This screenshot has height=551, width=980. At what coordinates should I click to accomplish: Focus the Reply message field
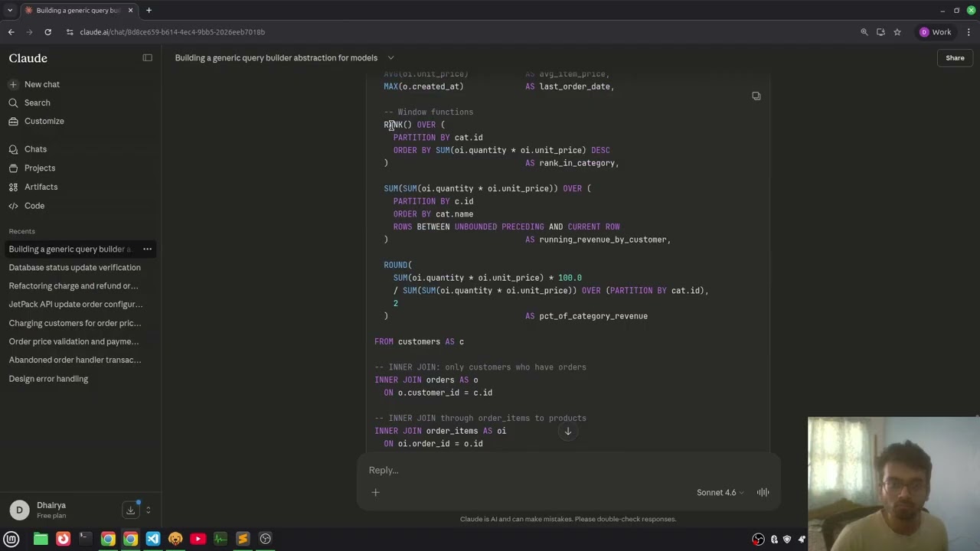pos(568,470)
